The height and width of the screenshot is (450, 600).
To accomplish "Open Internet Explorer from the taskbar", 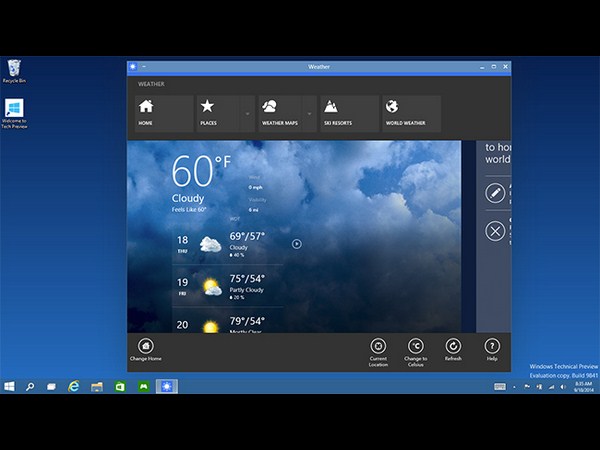I will tap(74, 386).
